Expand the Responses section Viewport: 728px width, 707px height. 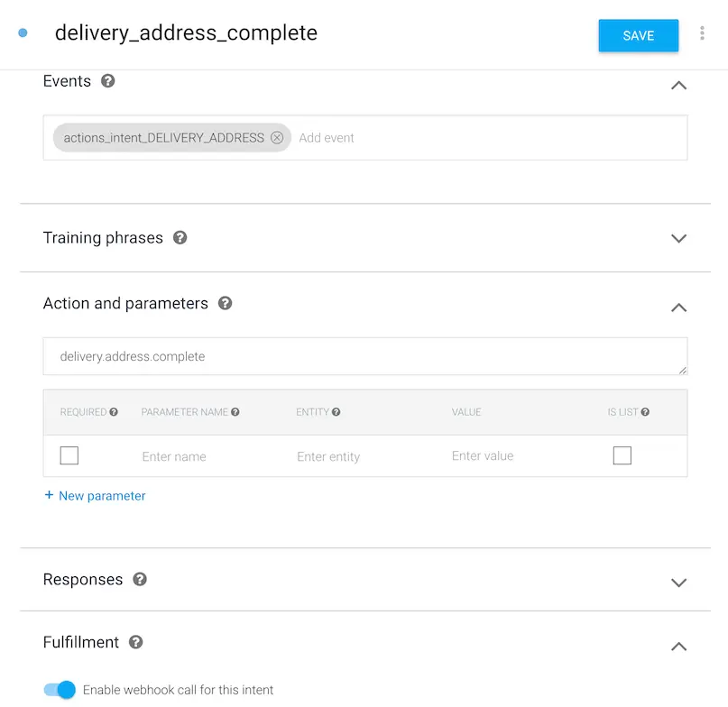tap(678, 583)
